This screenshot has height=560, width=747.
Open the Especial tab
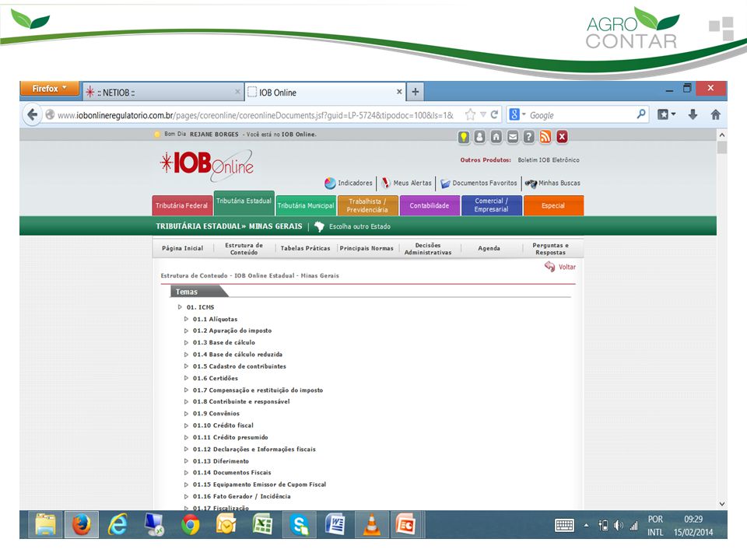(x=553, y=205)
